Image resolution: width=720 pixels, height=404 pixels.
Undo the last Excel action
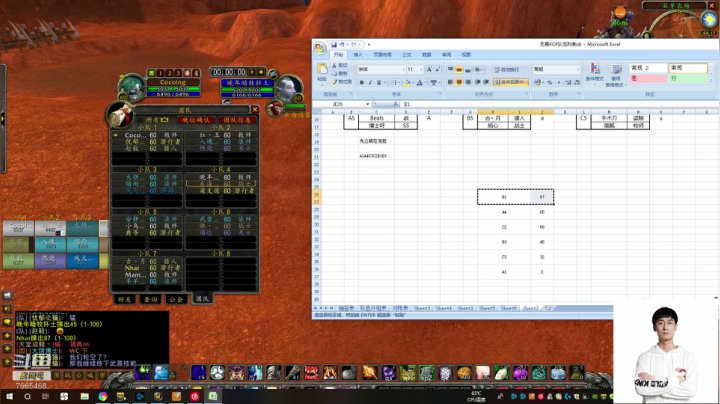(342, 45)
